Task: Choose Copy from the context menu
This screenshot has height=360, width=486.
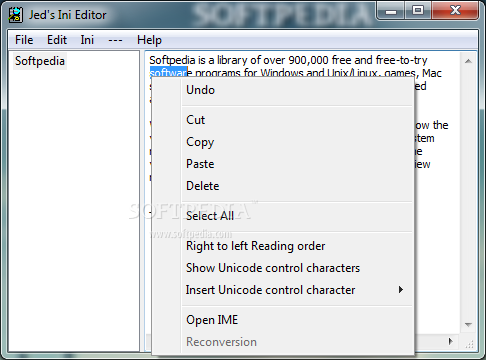Action: pyautogui.click(x=283, y=142)
